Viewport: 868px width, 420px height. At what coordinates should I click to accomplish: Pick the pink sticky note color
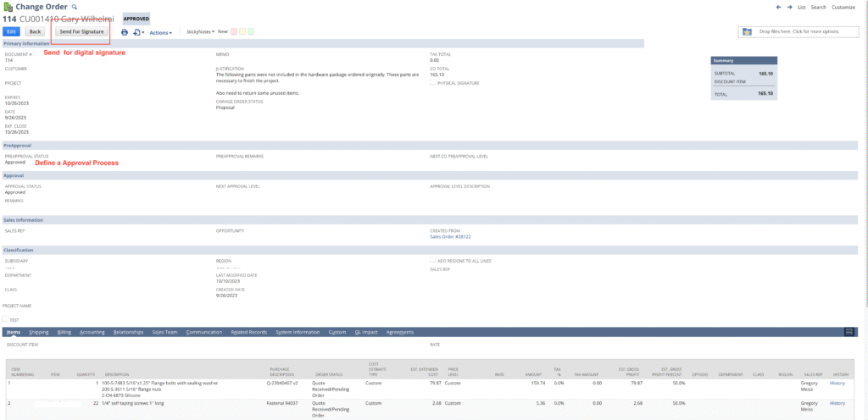(x=233, y=31)
